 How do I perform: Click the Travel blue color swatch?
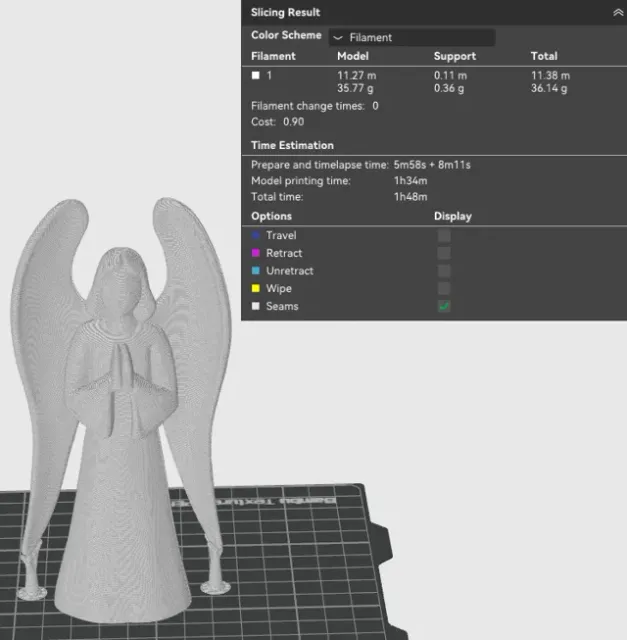(x=256, y=235)
